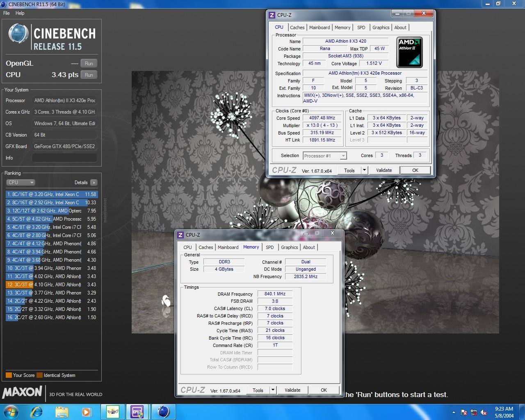This screenshot has height=420, width=525.
Task: Click Tools button in upper CPU-Z window
Action: coord(349,170)
